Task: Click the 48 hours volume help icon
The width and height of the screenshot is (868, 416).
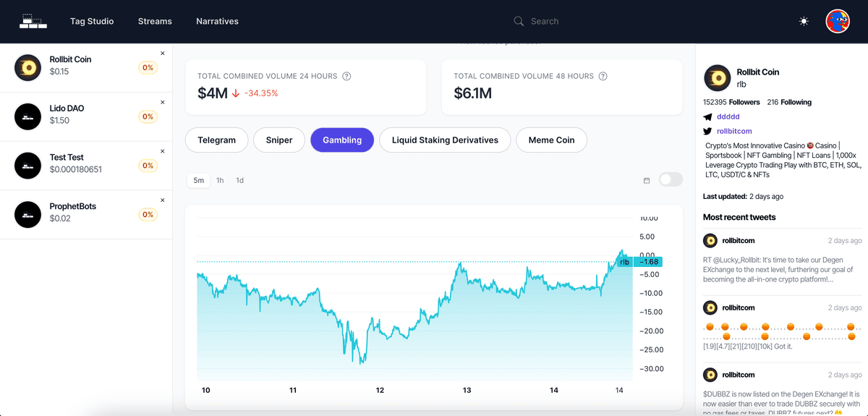Action: coord(603,76)
